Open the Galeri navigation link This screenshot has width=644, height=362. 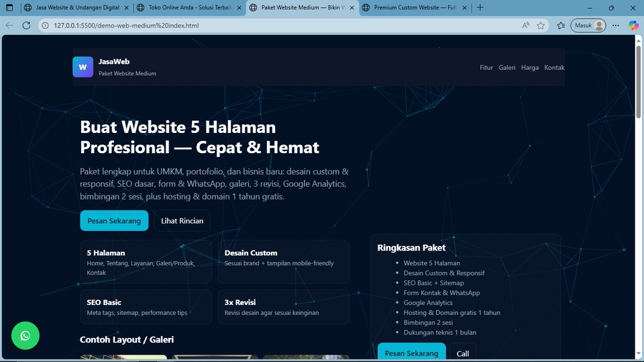[x=507, y=67]
